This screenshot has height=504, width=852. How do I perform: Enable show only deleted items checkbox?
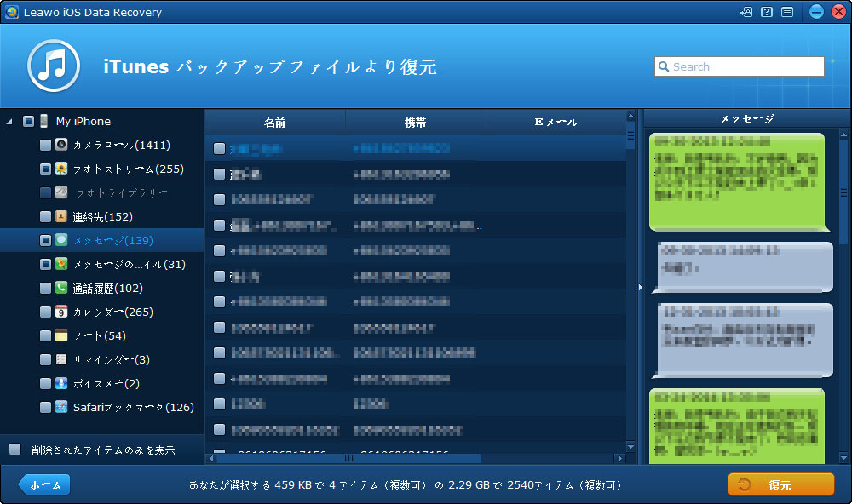pos(14,449)
